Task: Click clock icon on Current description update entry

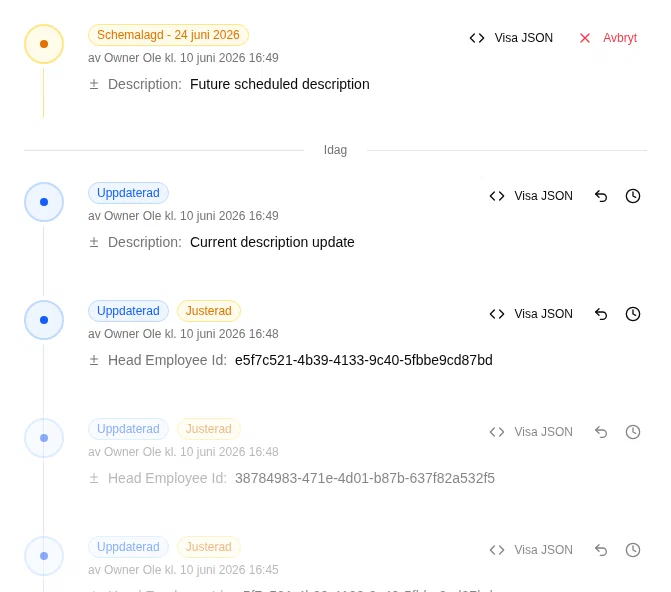Action: pos(632,196)
